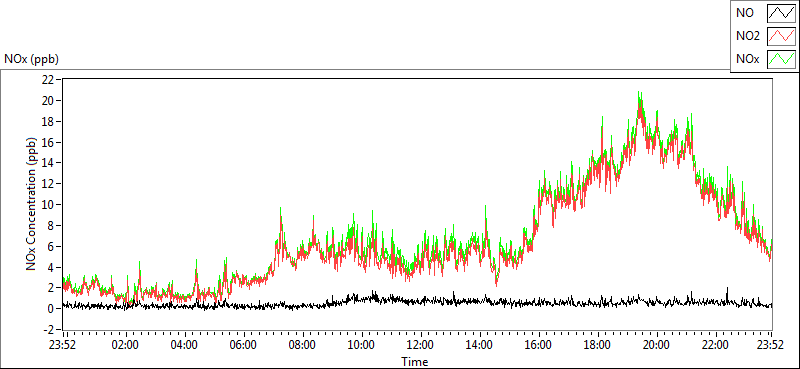
Task: Click the 08:00 time axis marker
Action: (303, 344)
